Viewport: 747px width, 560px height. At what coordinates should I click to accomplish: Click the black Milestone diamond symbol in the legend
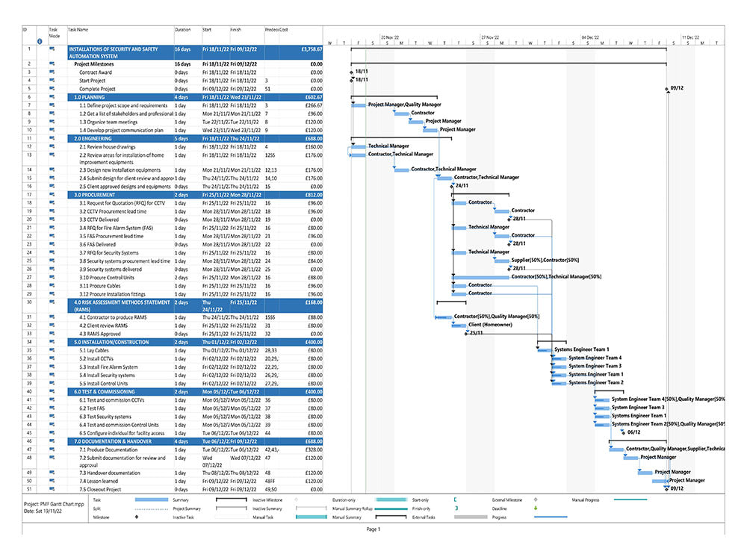[136, 516]
